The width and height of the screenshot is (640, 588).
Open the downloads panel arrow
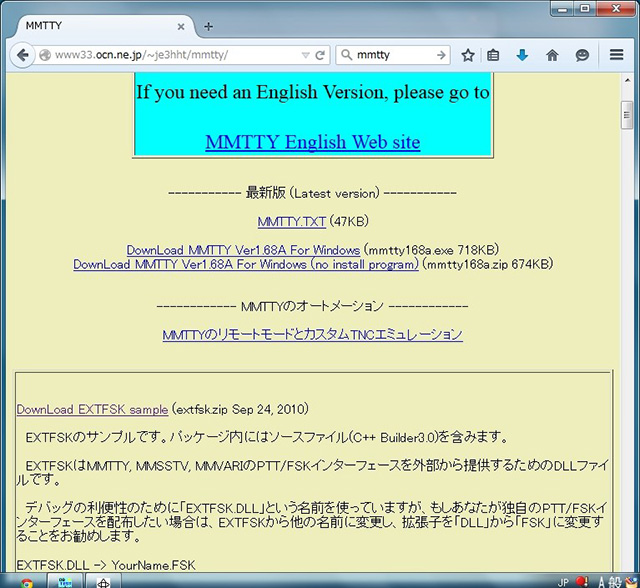pos(522,55)
